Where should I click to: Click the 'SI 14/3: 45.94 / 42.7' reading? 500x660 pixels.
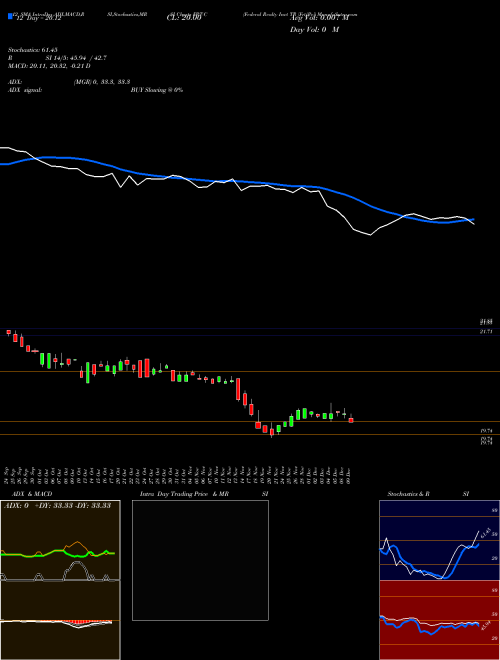point(76,58)
